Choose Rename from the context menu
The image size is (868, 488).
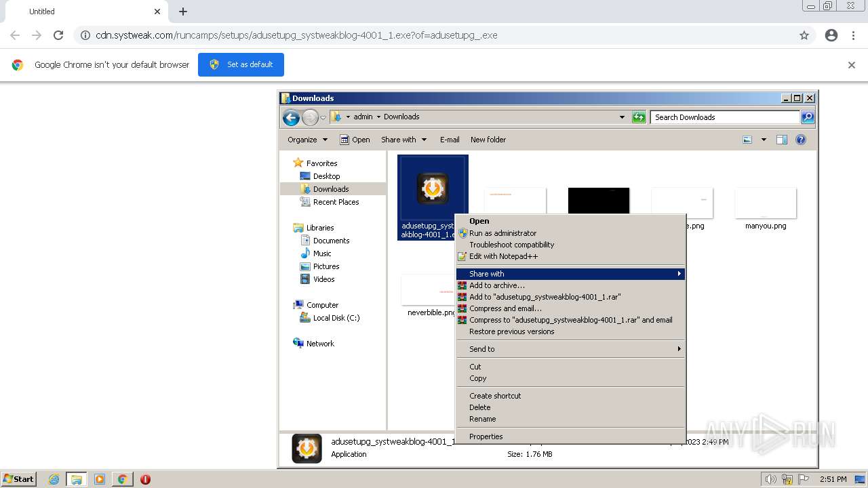(x=570, y=419)
